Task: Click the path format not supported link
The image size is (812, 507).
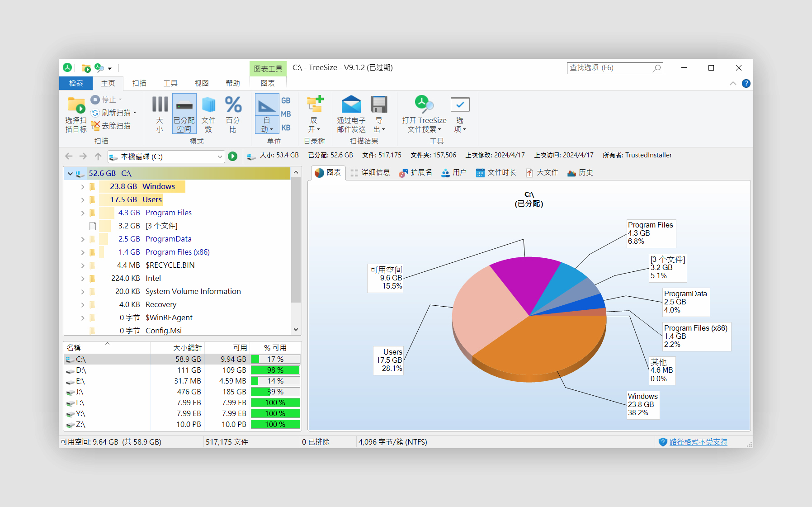Action: click(x=698, y=442)
